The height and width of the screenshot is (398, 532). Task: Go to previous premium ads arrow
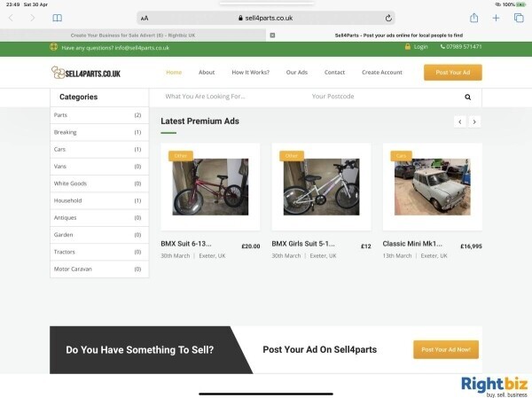[x=459, y=121]
